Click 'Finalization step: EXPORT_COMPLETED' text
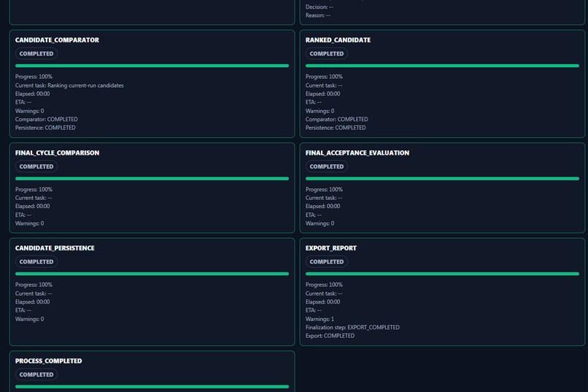The width and height of the screenshot is (588, 392). coord(352,327)
